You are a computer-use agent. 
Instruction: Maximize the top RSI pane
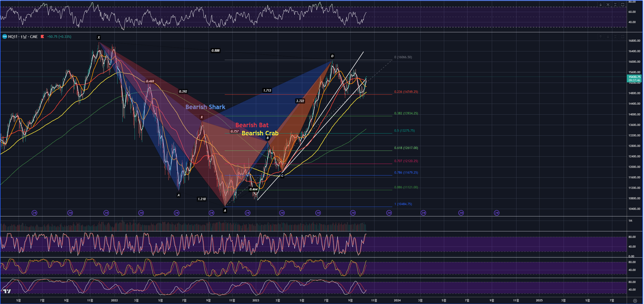[x=623, y=5]
